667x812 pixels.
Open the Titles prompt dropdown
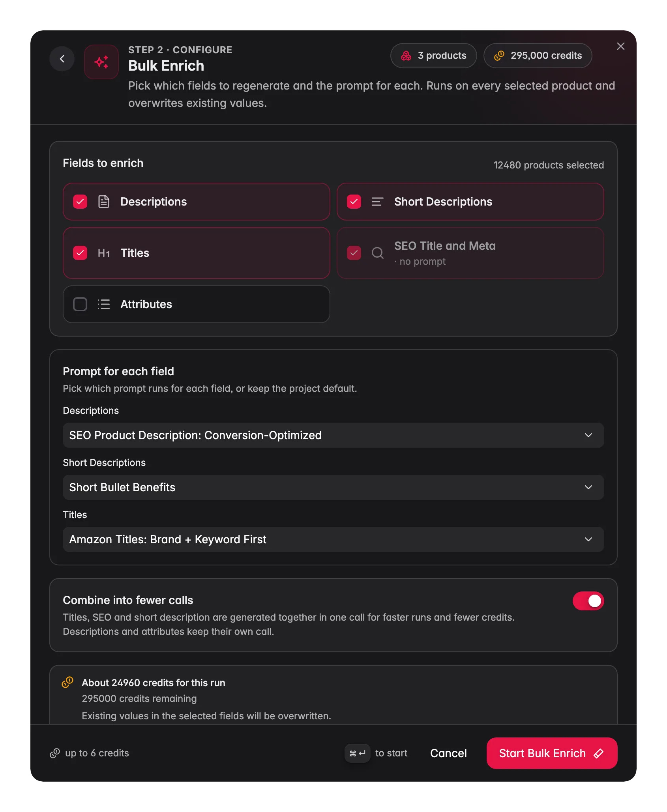tap(333, 539)
